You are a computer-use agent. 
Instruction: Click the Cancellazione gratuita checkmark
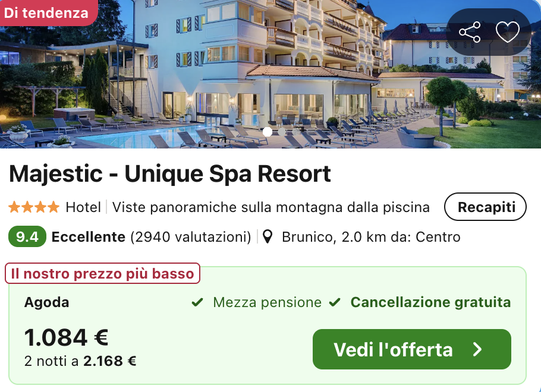[x=335, y=302]
